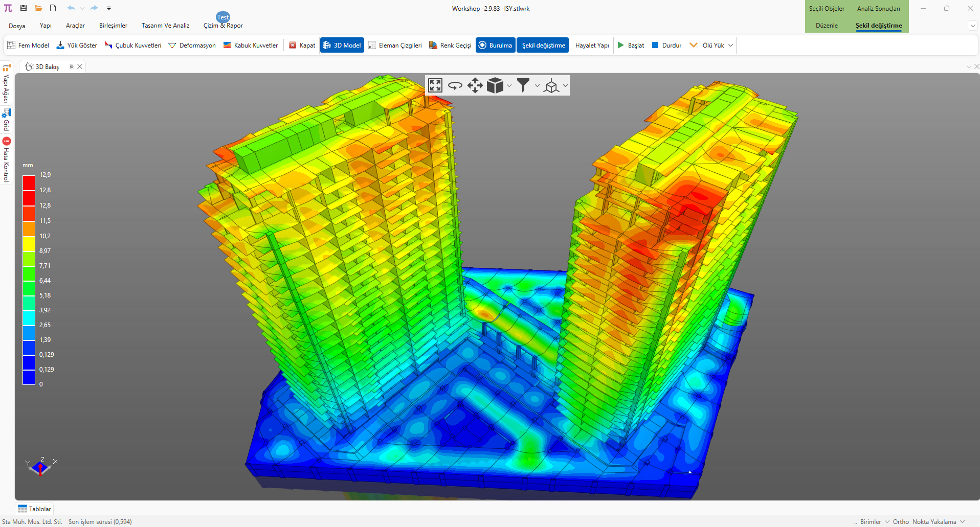980x527 pixels.
Task: Click the red 12,9 legend color swatch
Action: tap(29, 182)
